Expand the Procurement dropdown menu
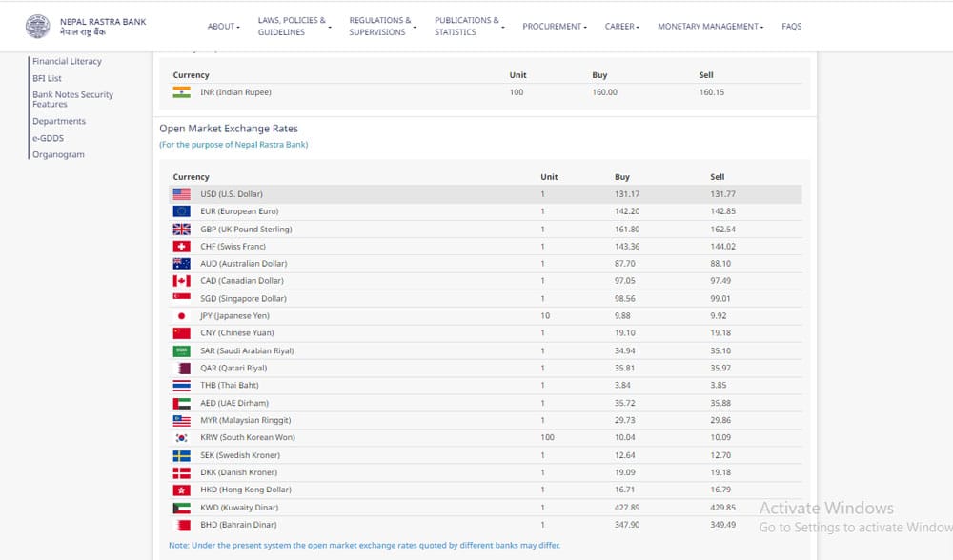The image size is (953, 560). [x=555, y=27]
